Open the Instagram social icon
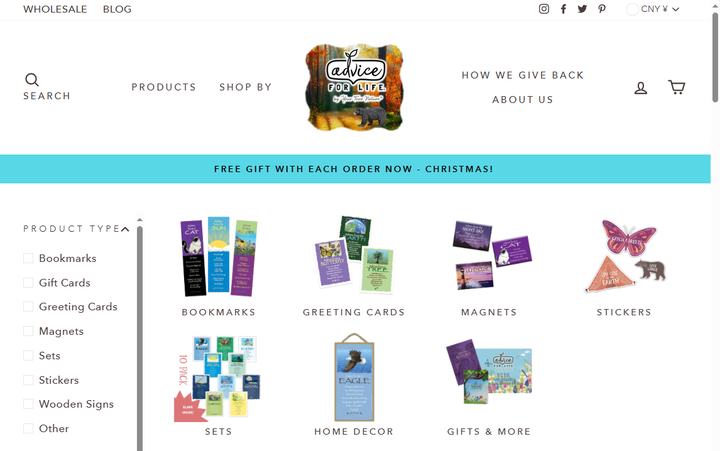720x451 pixels. [544, 9]
